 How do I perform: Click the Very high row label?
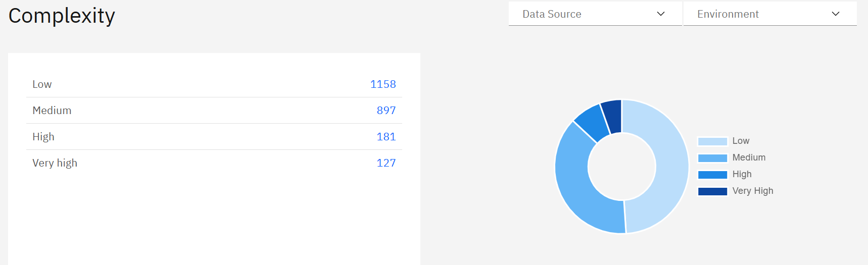pos(55,163)
